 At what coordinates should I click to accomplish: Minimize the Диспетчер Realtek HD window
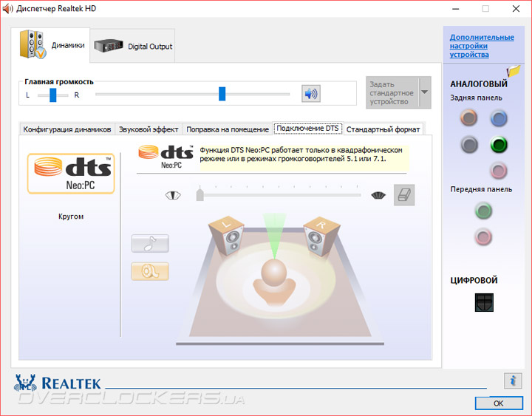(455, 9)
